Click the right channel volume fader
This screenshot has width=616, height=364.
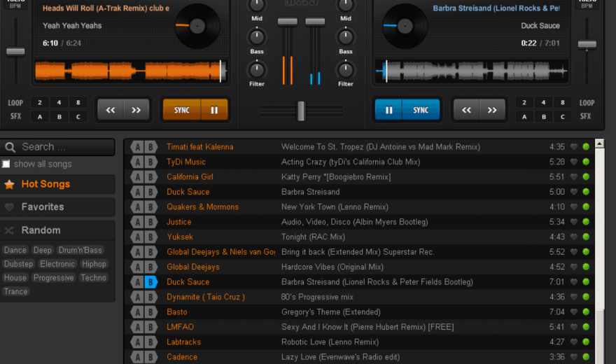point(315,21)
